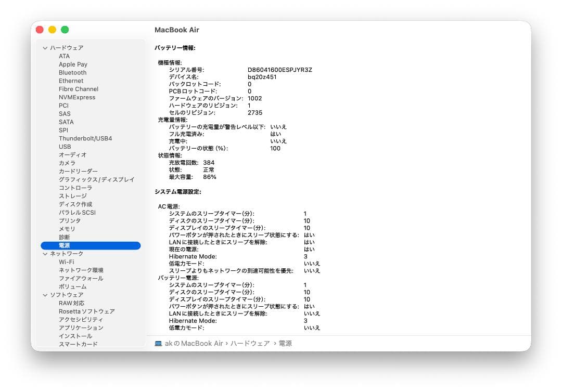This screenshot has height=392, width=562.
Task: Click the システム電源設定 heading
Action: point(178,191)
